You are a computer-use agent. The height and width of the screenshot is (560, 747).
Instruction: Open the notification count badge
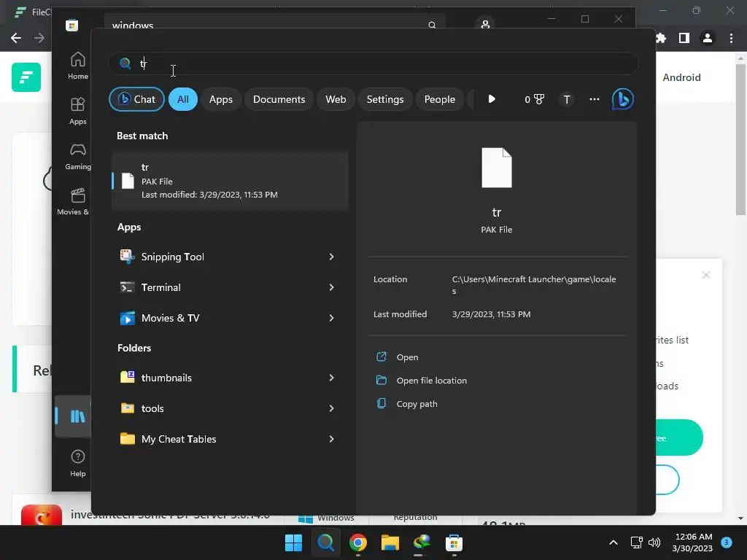click(726, 542)
